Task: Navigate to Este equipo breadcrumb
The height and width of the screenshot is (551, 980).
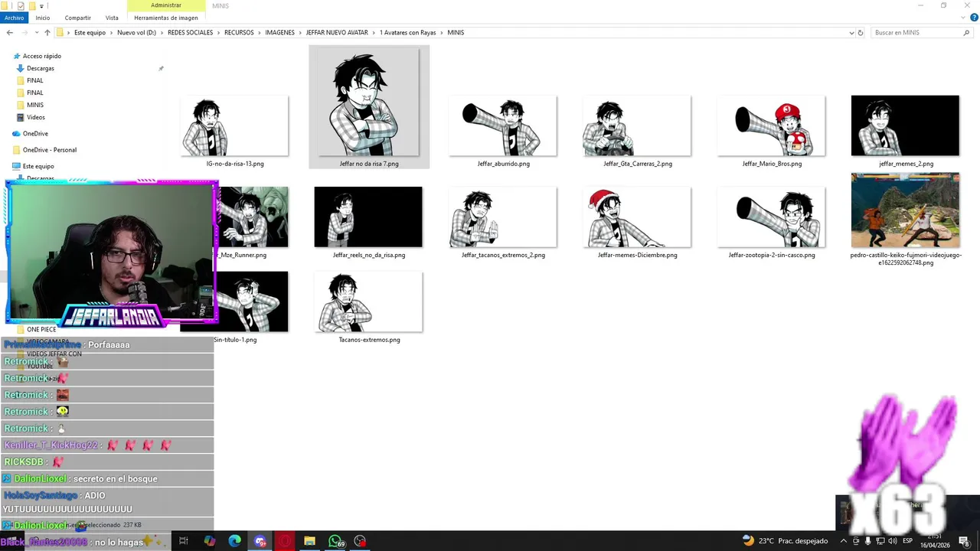Action: pyautogui.click(x=90, y=33)
